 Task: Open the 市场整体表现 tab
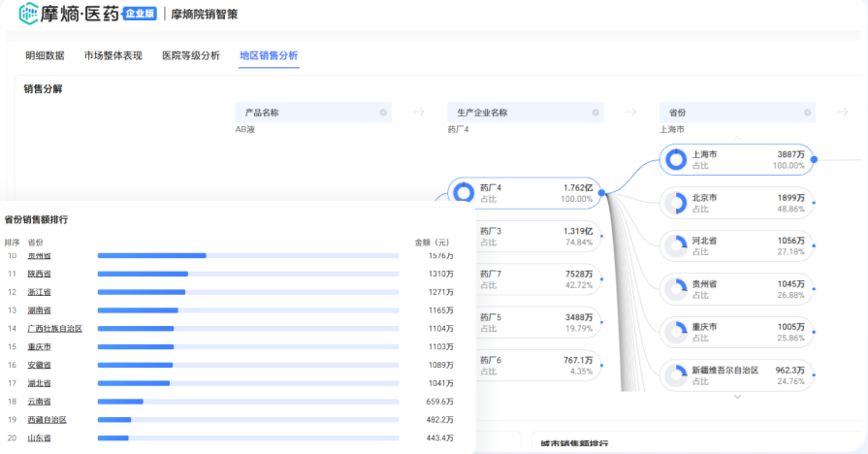[113, 55]
